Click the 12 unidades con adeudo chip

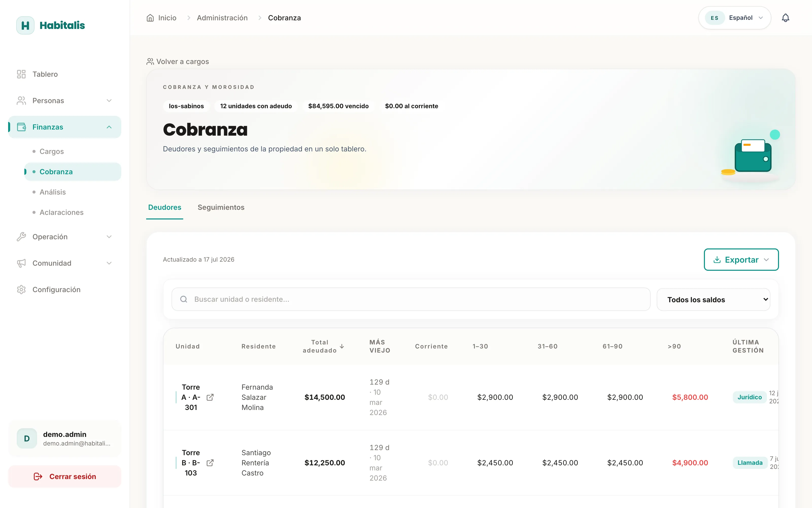(256, 106)
